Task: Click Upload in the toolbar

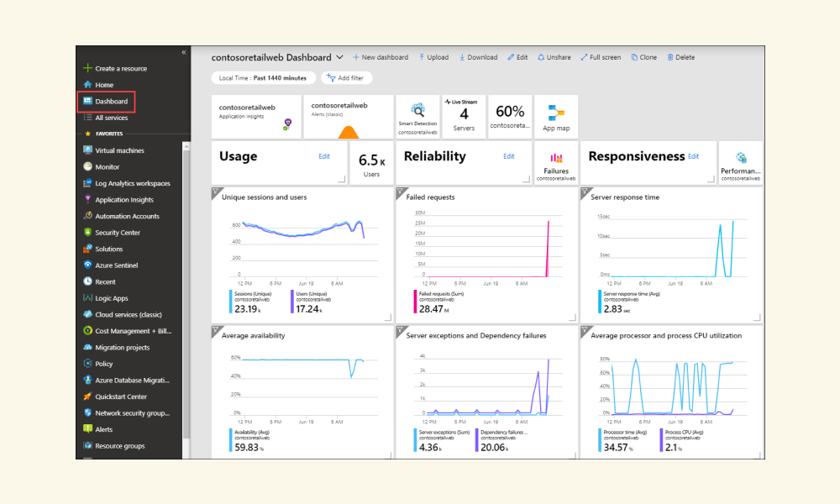Action: tap(434, 57)
